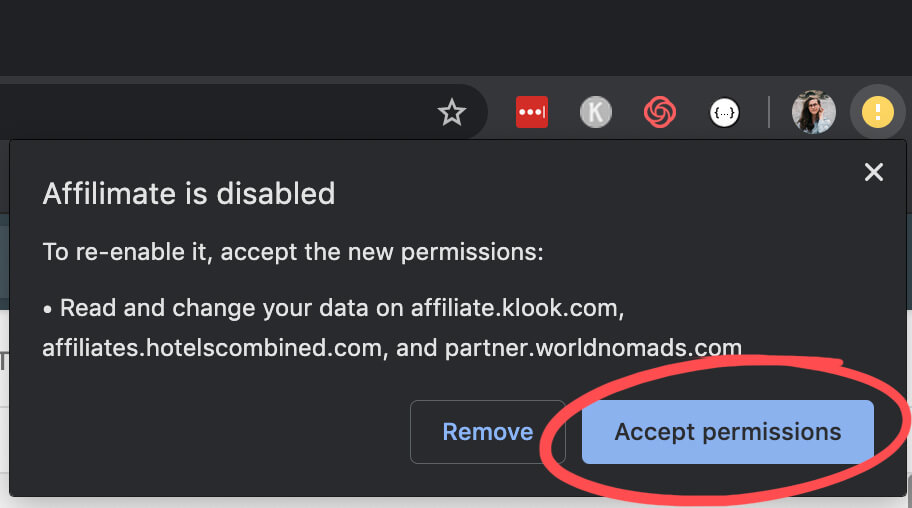Click the empty tab strip area
This screenshot has height=508, width=912.
coord(456,38)
